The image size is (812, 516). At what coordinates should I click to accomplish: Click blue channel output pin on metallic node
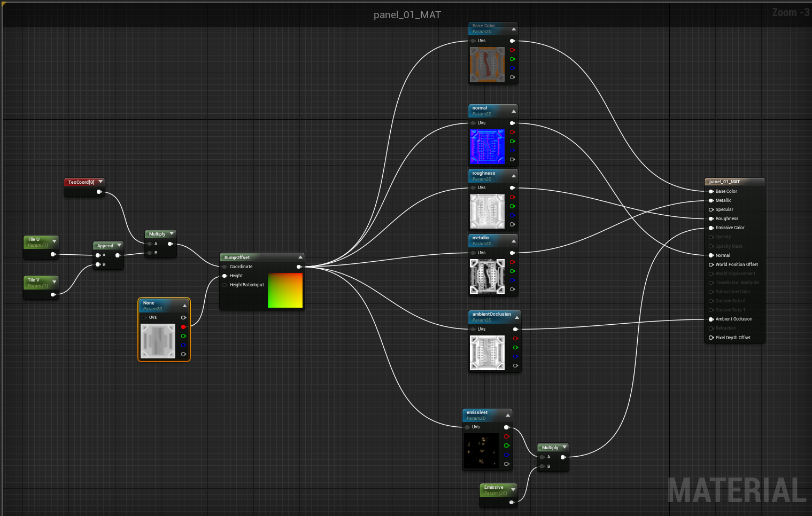click(x=512, y=280)
